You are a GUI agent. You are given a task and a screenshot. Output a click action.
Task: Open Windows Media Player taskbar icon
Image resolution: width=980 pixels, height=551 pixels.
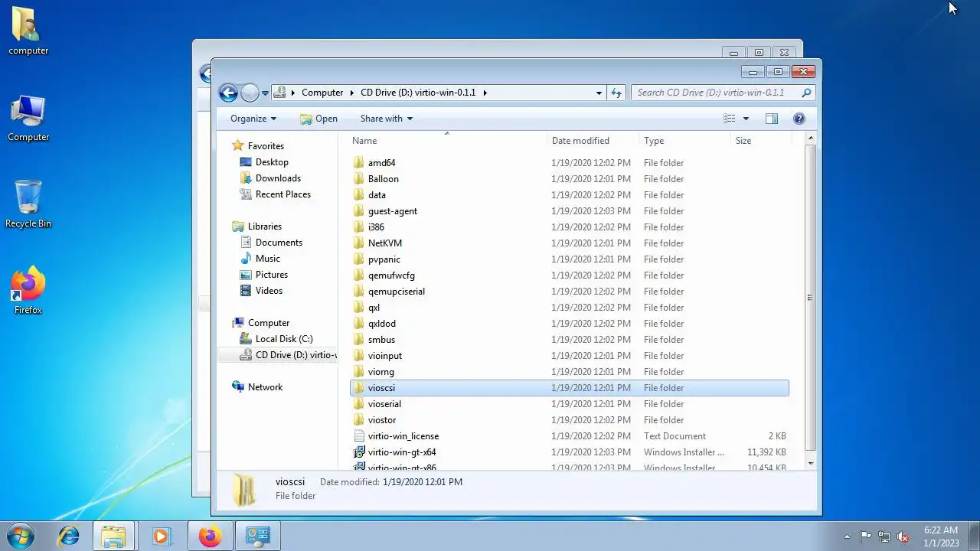[161, 536]
